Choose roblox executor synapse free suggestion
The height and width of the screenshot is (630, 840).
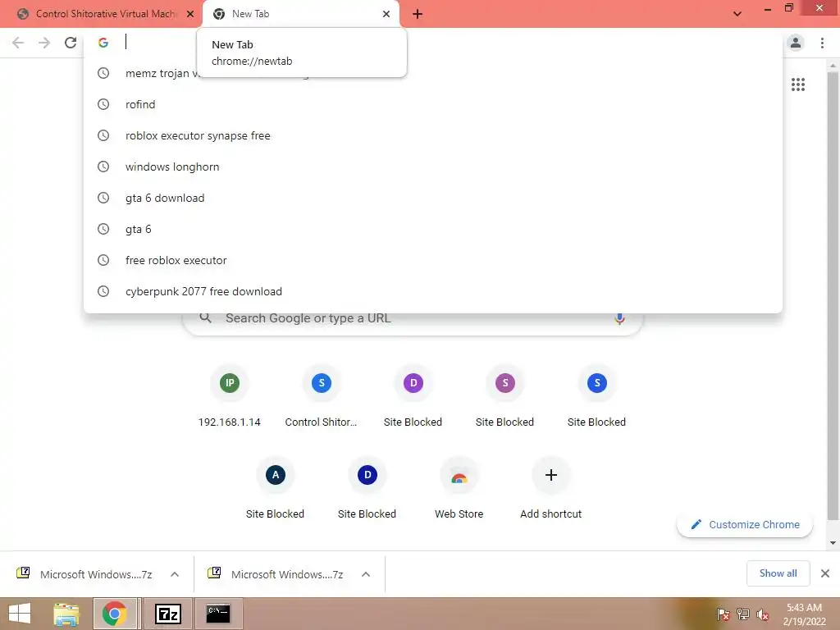[x=433, y=135]
